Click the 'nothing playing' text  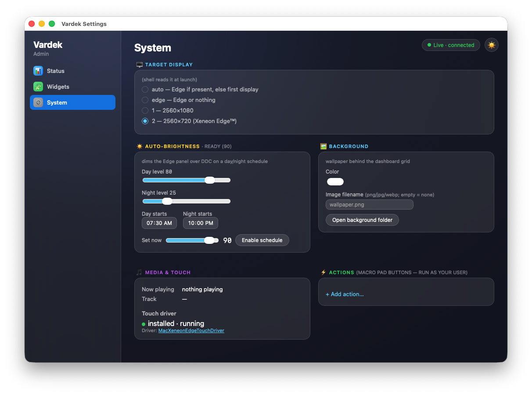pyautogui.click(x=202, y=290)
